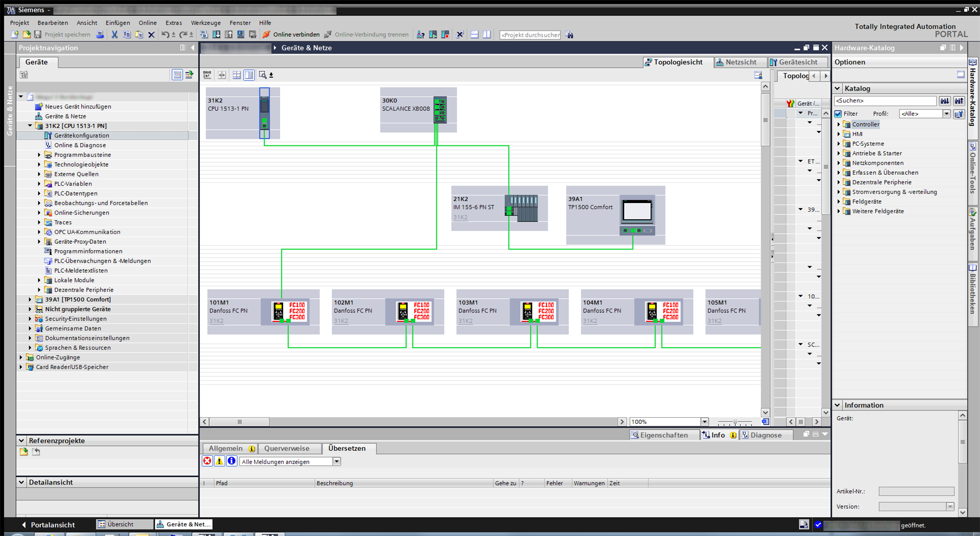
Task: Open the Extras menu
Action: [174, 23]
